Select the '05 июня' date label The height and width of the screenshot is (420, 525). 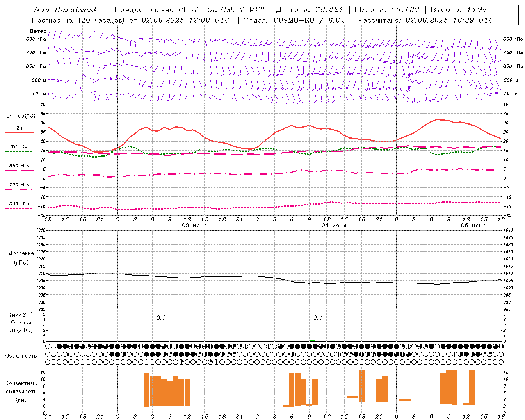coord(473,226)
